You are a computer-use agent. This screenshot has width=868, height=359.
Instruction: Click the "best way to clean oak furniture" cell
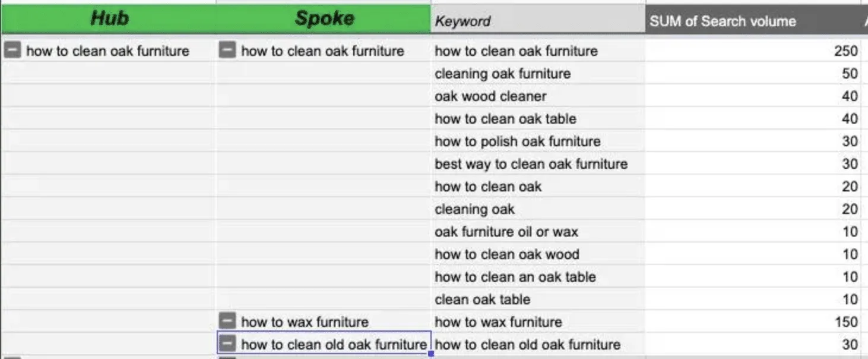[538, 164]
